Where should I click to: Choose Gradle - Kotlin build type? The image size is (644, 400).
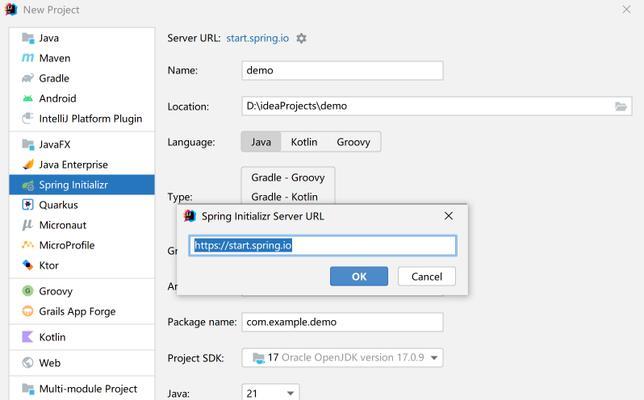(x=288, y=197)
